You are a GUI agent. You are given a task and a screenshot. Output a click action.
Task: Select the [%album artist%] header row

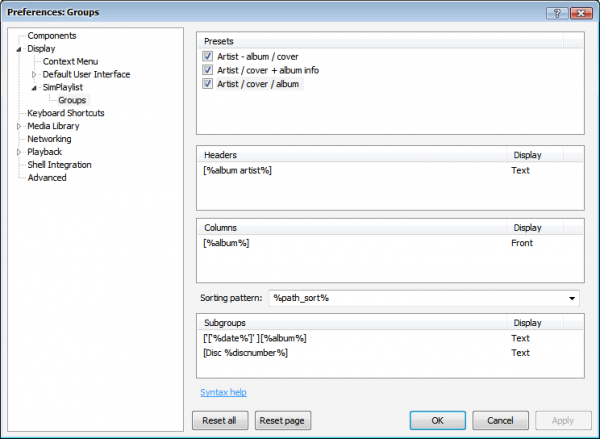tap(238, 171)
